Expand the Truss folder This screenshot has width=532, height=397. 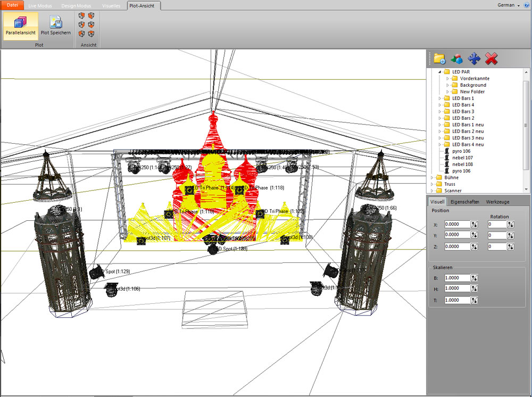tap(432, 184)
